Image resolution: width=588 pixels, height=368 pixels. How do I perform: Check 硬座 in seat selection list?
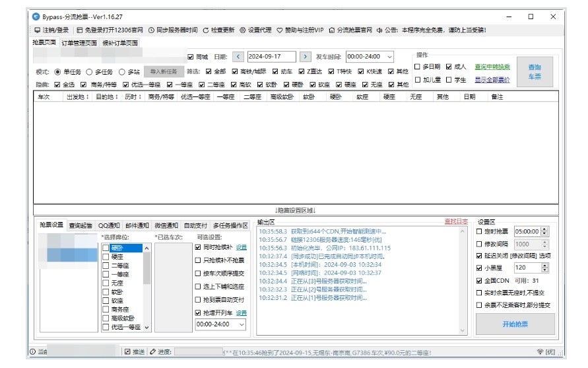click(106, 256)
